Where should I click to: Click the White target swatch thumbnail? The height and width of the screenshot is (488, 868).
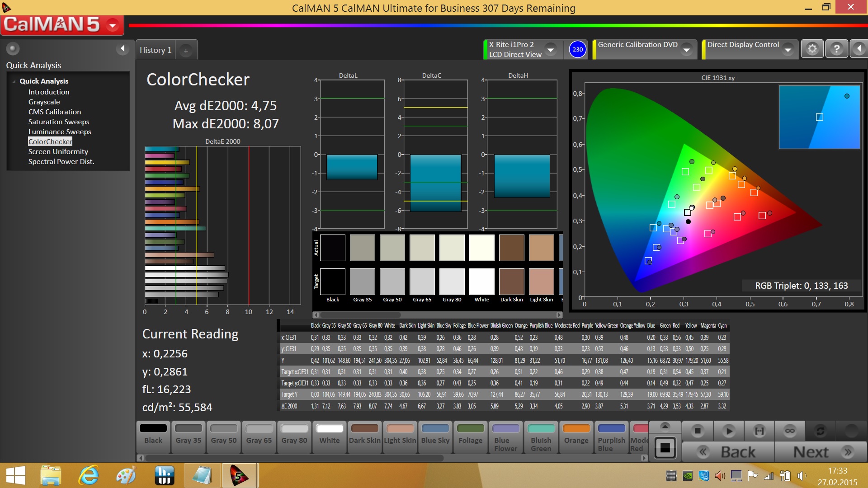click(481, 282)
